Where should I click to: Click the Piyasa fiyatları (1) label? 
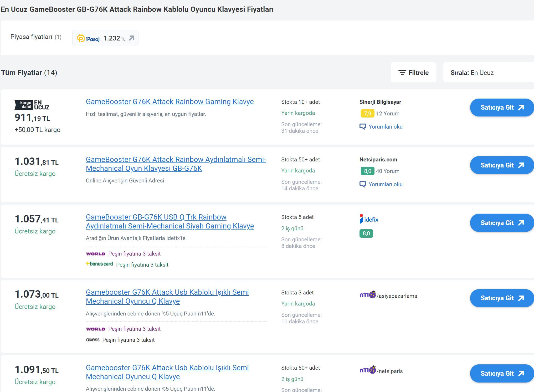coord(36,37)
